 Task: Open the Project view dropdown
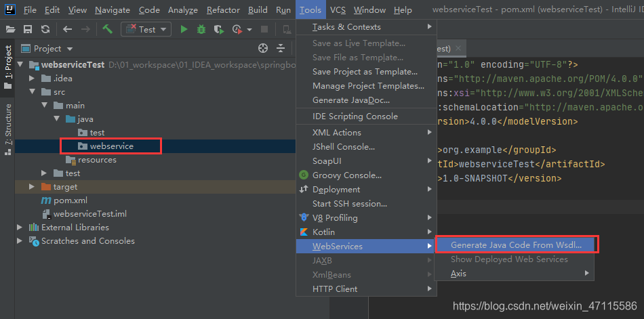(x=47, y=49)
